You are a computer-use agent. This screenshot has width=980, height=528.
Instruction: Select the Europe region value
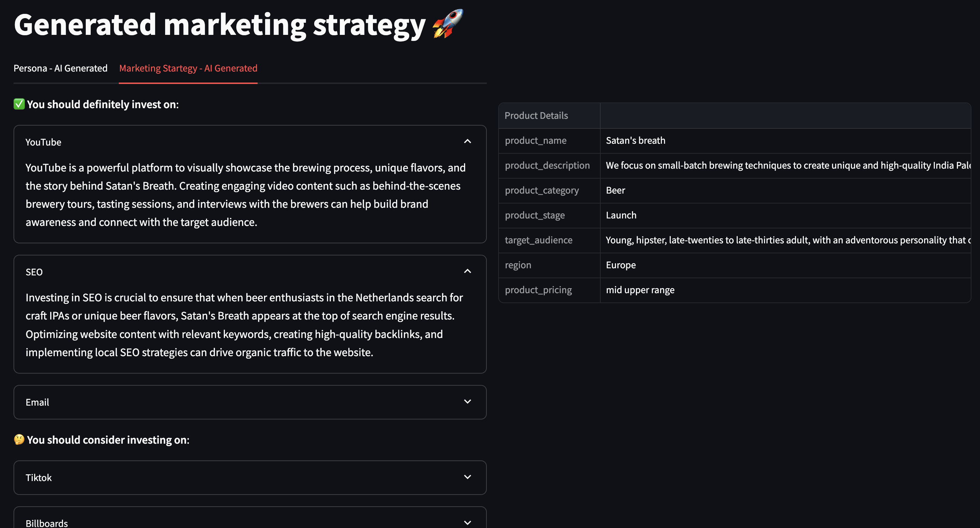[621, 265]
